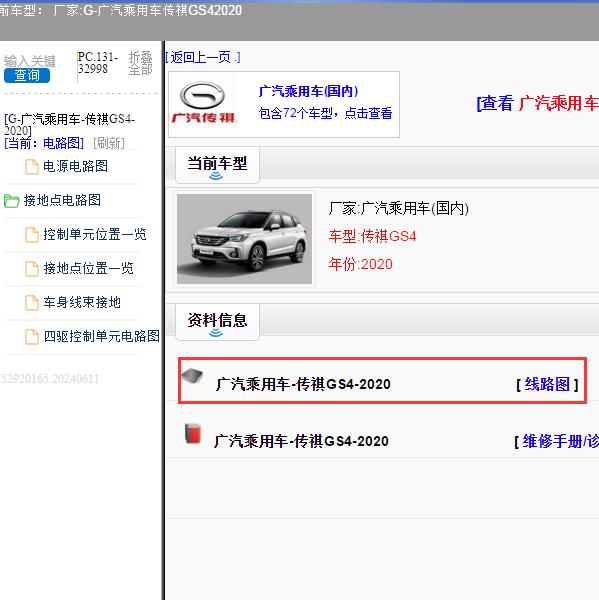Open 四驱控制单元电路图 in the tree
Viewport: 599px width, 600px height.
point(101,336)
